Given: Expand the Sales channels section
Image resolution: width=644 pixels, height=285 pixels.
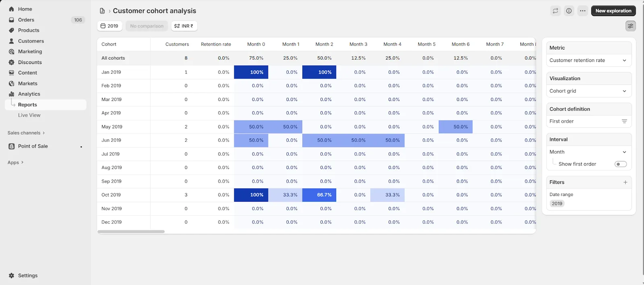Looking at the screenshot, I should [26, 133].
